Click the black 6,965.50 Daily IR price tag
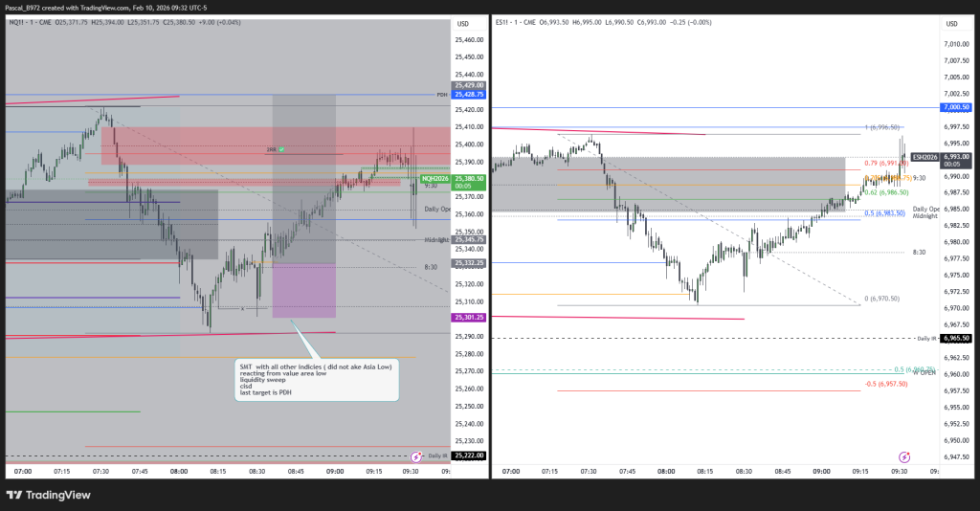 tap(956, 338)
